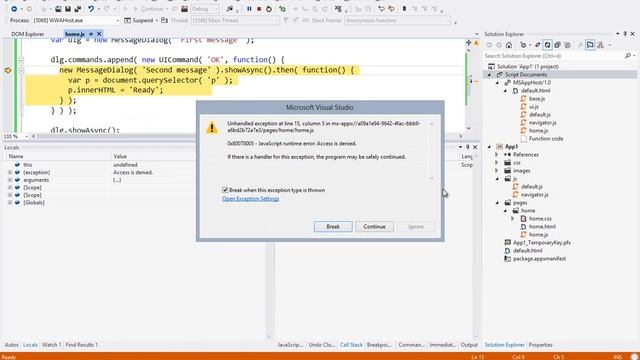This screenshot has width=640, height=360.
Task: Click the yellow current-statement arrow in margin
Action: [x=8, y=70]
